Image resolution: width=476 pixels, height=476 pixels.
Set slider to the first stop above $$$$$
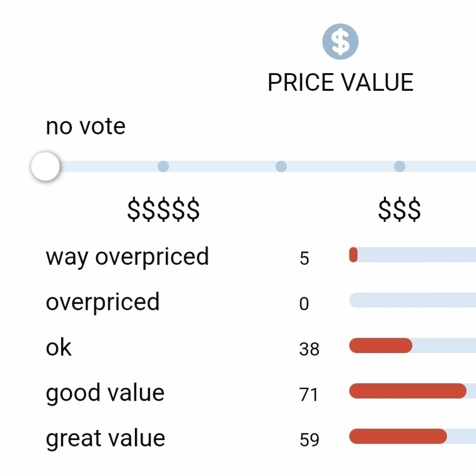[163, 166]
